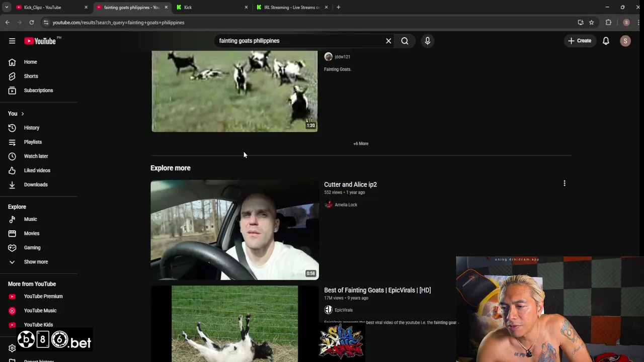The image size is (644, 362).
Task: Open Chrome profile avatar
Action: (x=626, y=23)
